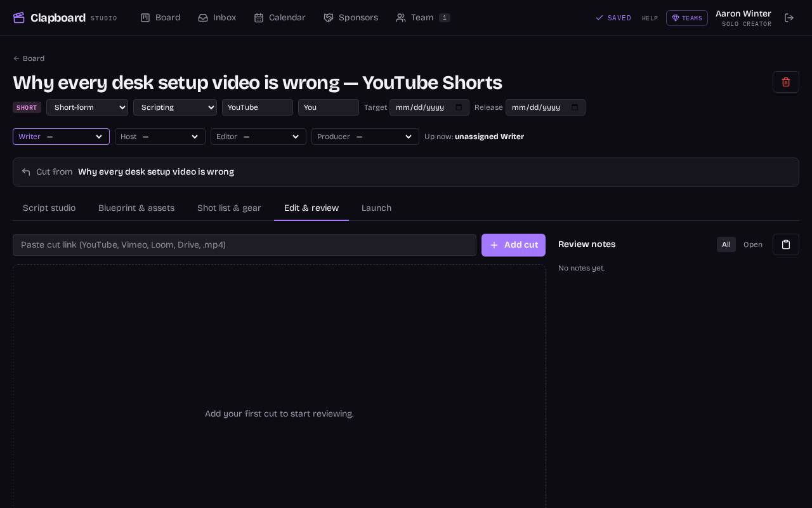Open the Board page from top navigation
The image size is (812, 508).
click(x=160, y=18)
